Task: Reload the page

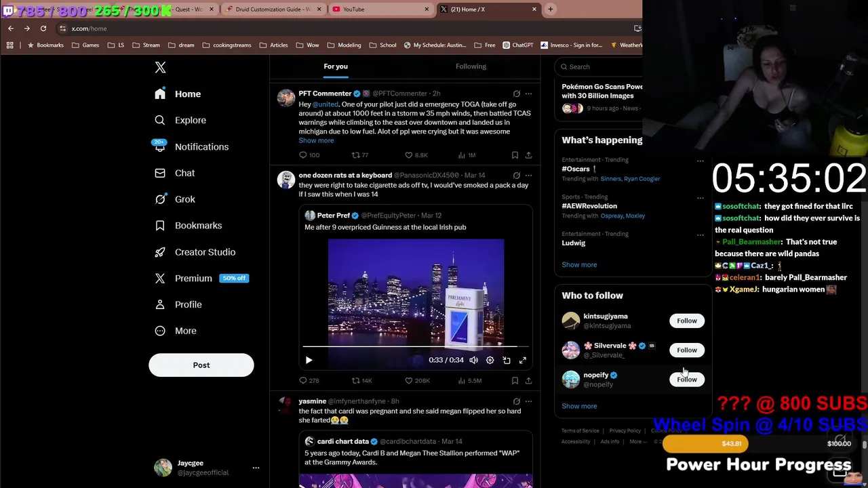Action: pyautogui.click(x=43, y=28)
